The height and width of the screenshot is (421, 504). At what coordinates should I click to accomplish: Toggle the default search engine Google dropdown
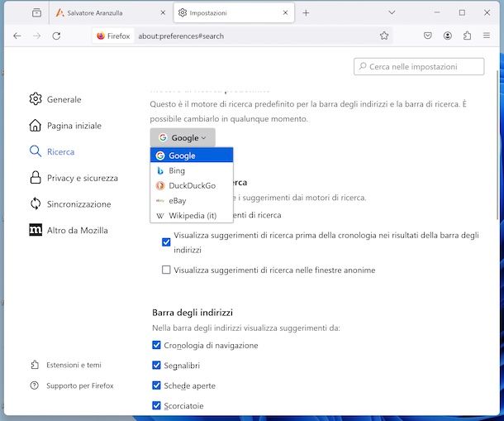point(183,138)
